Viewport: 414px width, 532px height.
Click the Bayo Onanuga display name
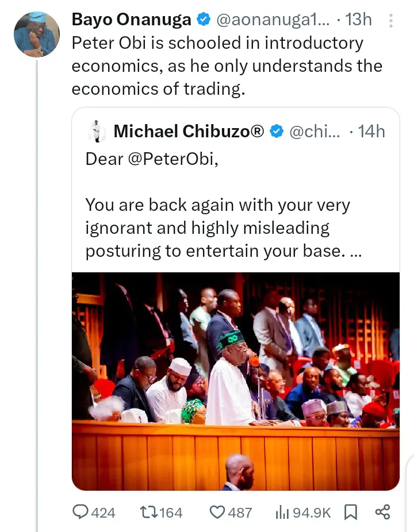131,20
